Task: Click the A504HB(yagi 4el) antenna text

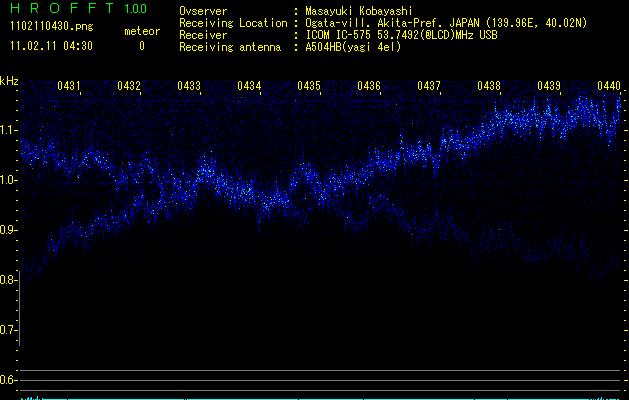Action: [x=353, y=47]
